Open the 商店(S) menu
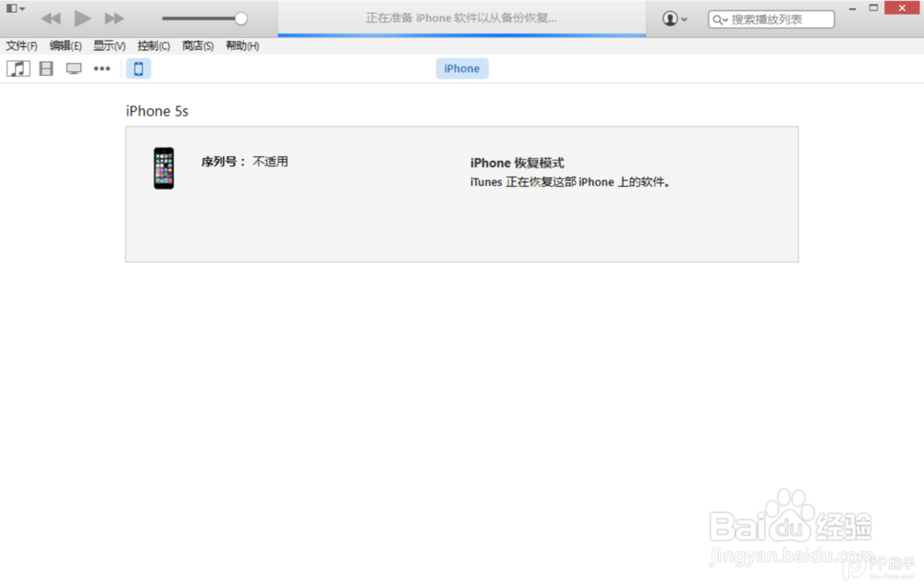924x587 pixels. point(198,46)
